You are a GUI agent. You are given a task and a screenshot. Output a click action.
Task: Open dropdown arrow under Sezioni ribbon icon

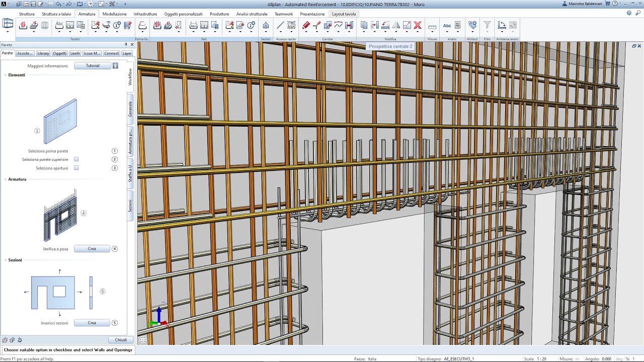(266, 32)
